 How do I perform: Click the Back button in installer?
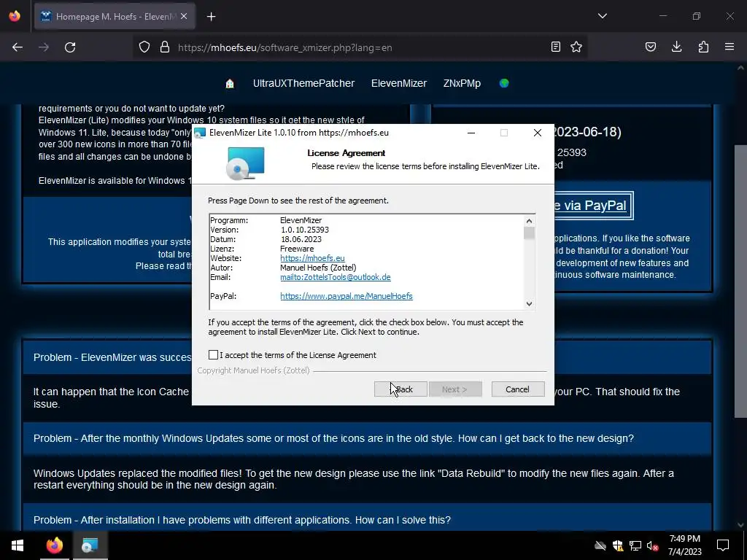(x=400, y=389)
